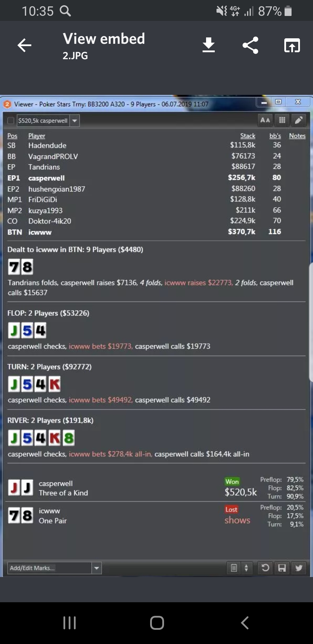Sort by the Stack column header
Image resolution: width=313 pixels, height=644 pixels.
coord(248,136)
